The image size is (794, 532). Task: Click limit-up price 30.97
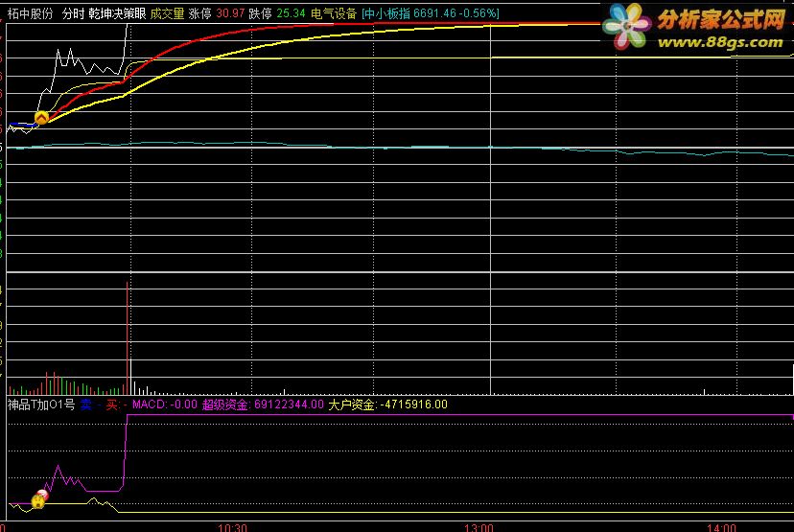coord(230,13)
